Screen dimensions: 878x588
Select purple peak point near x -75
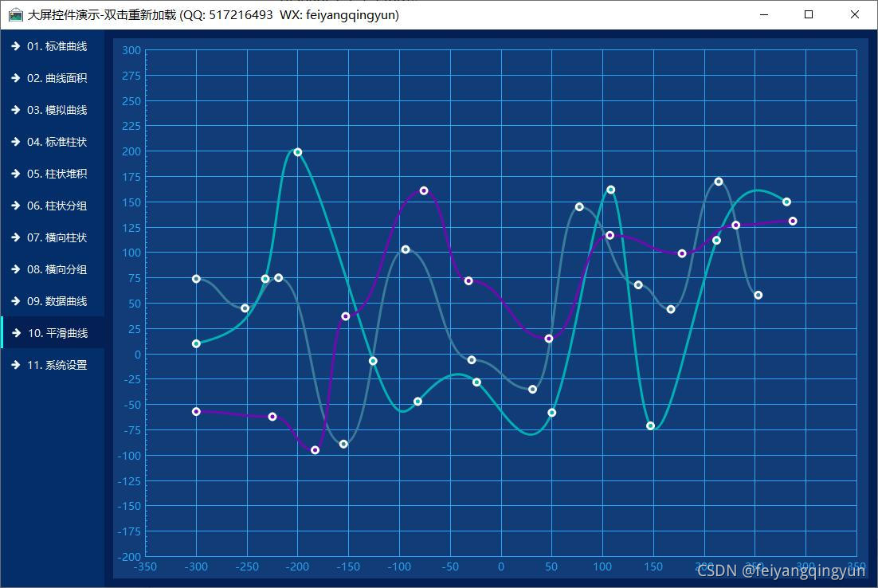point(424,191)
